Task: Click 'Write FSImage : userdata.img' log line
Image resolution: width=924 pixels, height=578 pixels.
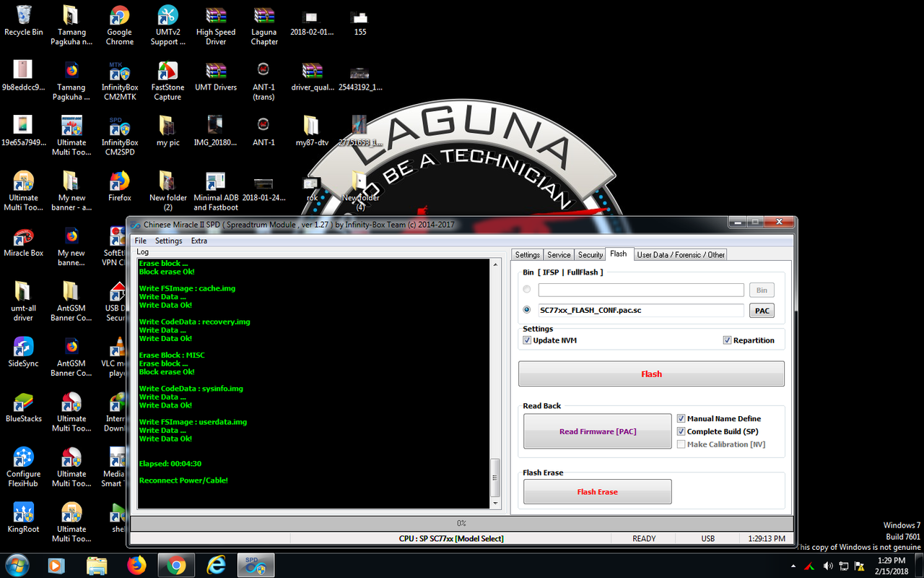Action: (x=193, y=422)
